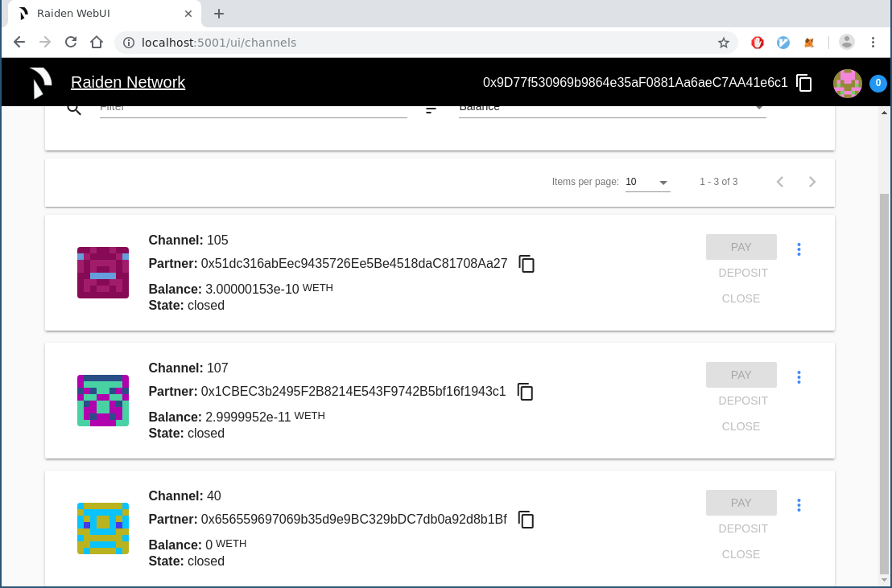Copy partner address of channel 40
Image resolution: width=892 pixels, height=588 pixels.
point(526,520)
